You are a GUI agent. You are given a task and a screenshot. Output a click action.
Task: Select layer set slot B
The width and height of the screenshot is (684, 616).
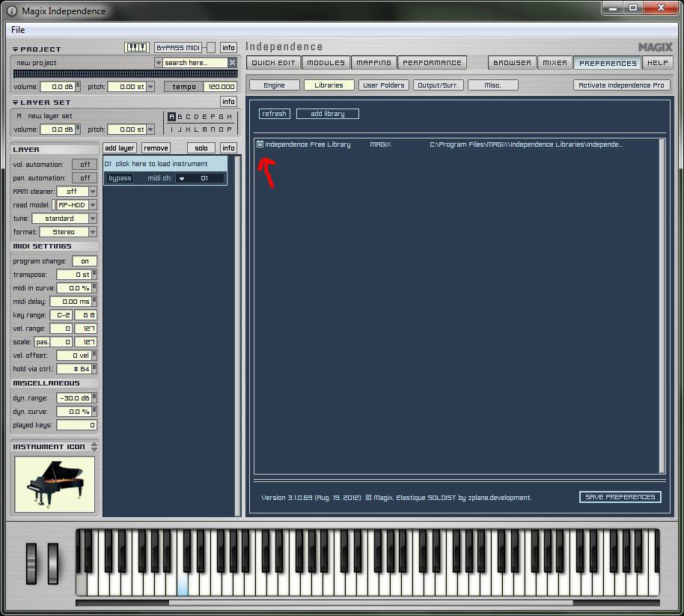(x=180, y=117)
